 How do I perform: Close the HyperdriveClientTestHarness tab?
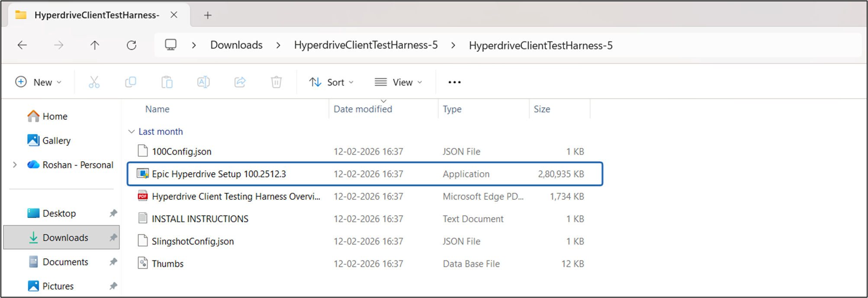click(x=174, y=15)
